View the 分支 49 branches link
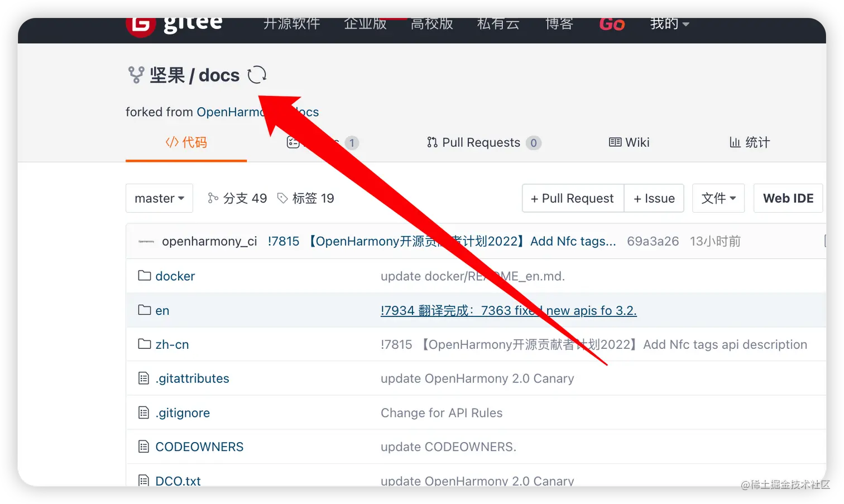Viewport: 844px width, 504px height. tap(237, 198)
